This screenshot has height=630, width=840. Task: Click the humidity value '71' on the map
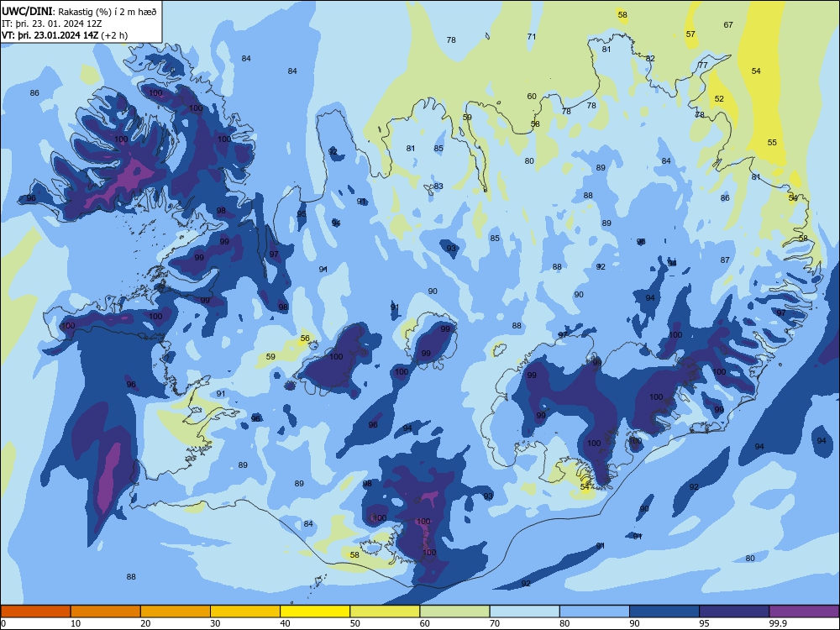click(x=532, y=36)
